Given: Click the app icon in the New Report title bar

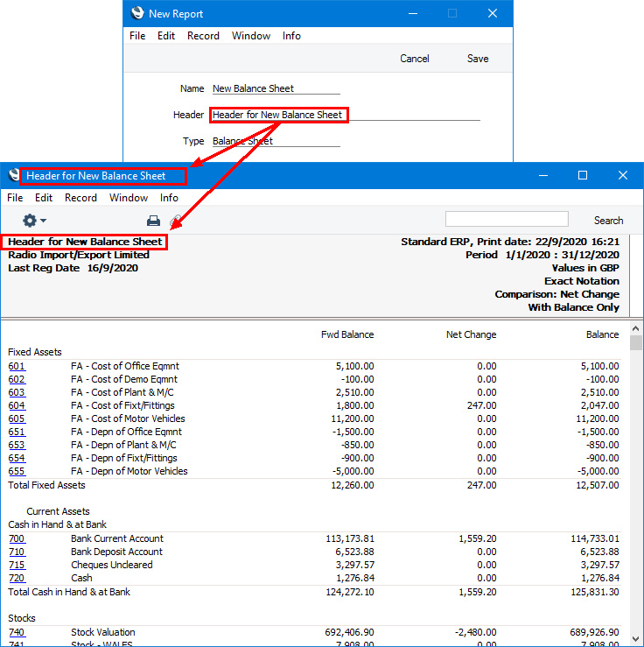Looking at the screenshot, I should click(x=136, y=13).
